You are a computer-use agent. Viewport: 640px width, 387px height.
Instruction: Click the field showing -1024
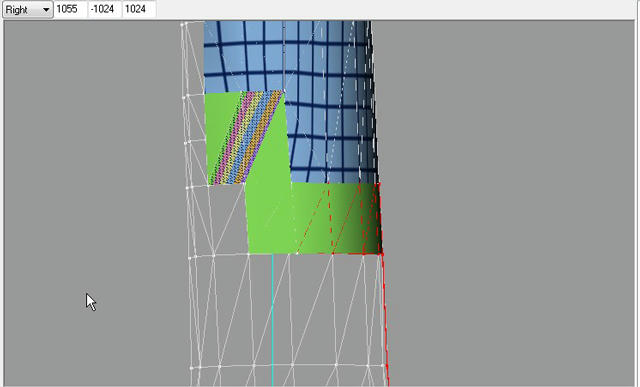(x=105, y=9)
